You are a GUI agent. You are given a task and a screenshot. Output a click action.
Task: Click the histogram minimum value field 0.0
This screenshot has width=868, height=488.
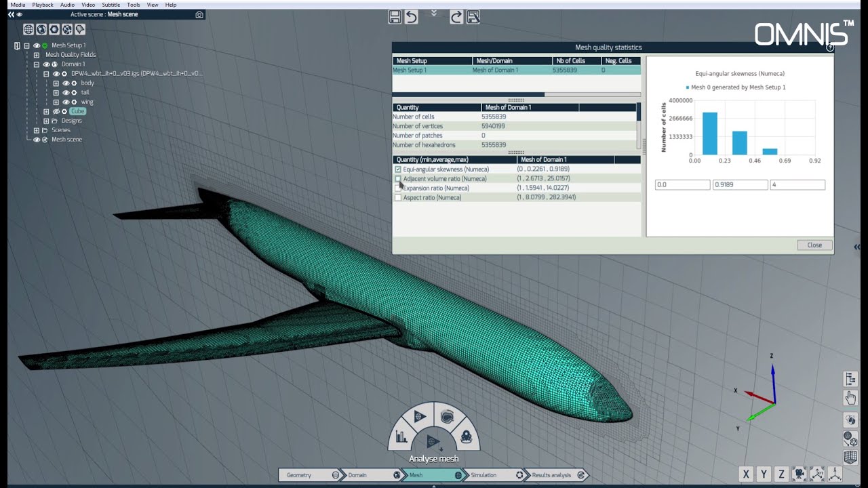coord(682,184)
